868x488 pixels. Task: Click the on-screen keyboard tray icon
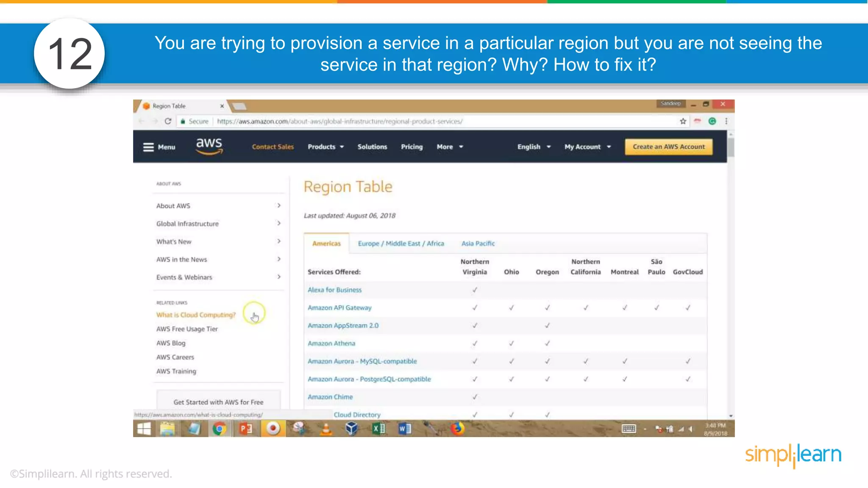click(x=629, y=429)
